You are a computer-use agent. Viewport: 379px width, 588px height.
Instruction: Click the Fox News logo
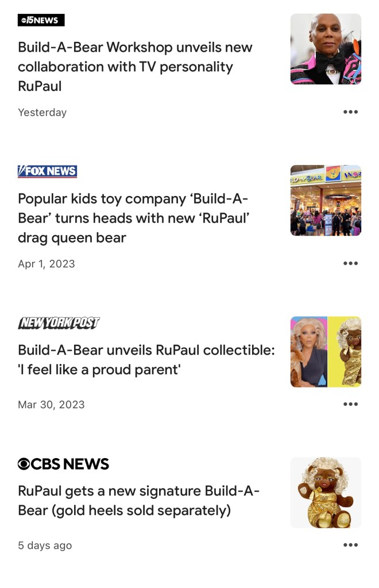click(47, 171)
